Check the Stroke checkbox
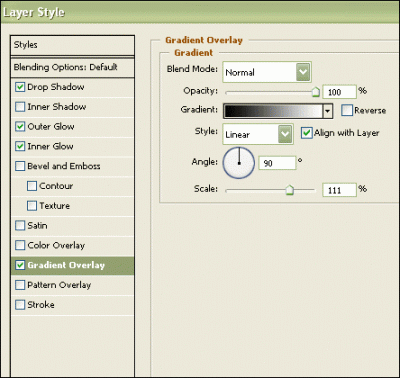This screenshot has width=400, height=378. (x=20, y=305)
